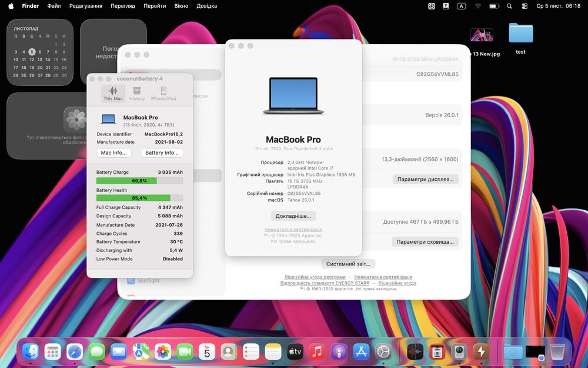The image size is (588, 368).
Task: Open the Перейти menu
Action: 155,6
